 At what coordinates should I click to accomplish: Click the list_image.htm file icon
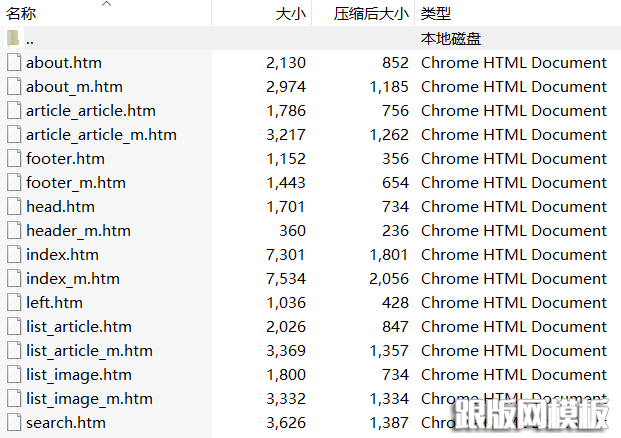[13, 374]
